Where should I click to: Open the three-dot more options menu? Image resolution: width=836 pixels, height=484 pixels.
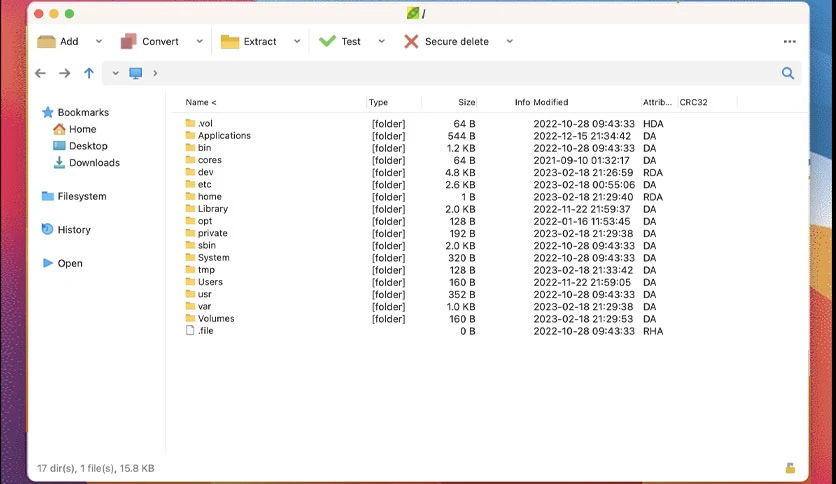click(x=790, y=42)
